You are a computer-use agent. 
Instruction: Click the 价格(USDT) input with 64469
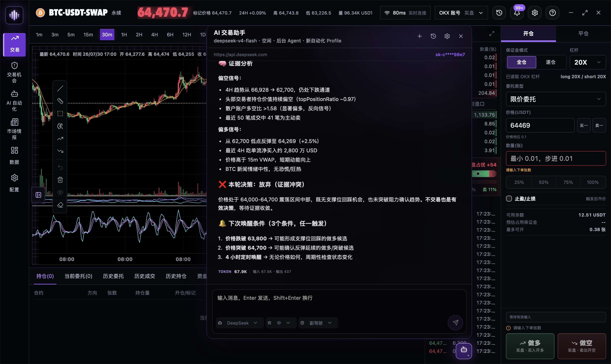click(x=540, y=125)
